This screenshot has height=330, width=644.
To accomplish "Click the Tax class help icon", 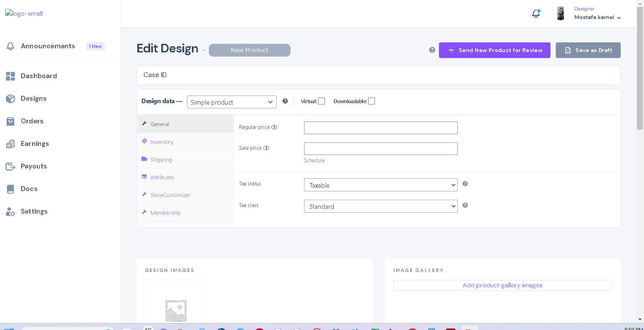I will click(465, 205).
